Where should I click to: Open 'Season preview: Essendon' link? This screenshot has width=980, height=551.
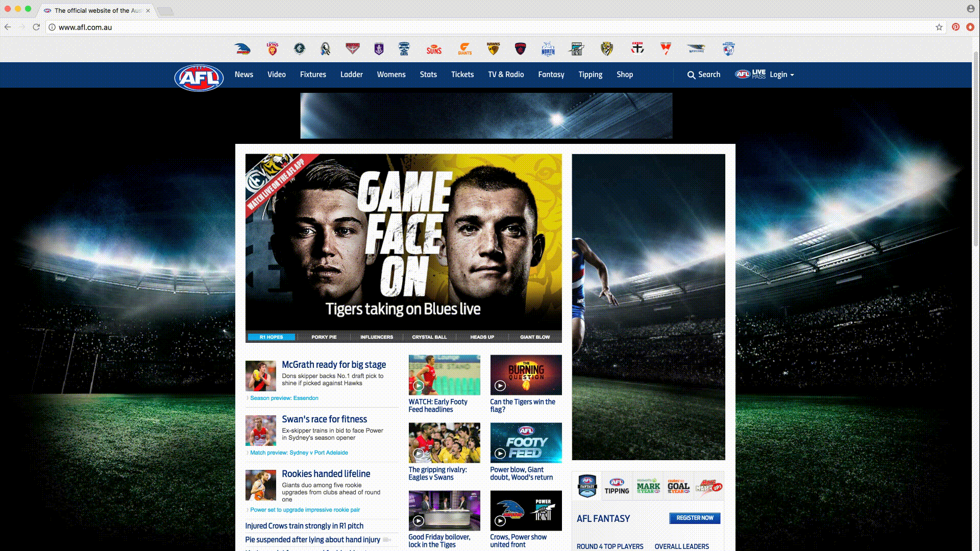pyautogui.click(x=284, y=398)
